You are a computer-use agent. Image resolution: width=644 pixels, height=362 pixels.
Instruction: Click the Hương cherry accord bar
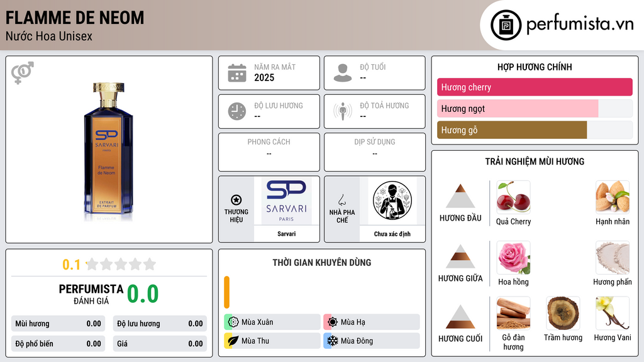pos(535,87)
